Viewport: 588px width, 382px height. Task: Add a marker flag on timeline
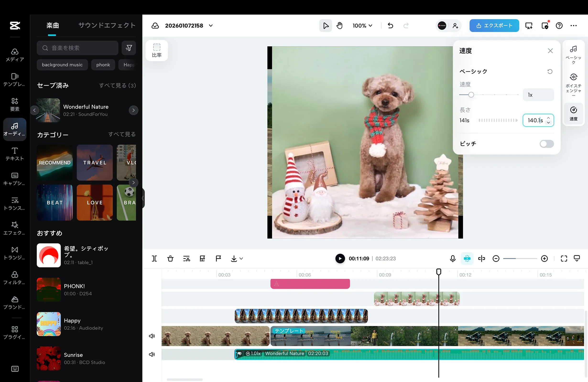[x=218, y=258]
